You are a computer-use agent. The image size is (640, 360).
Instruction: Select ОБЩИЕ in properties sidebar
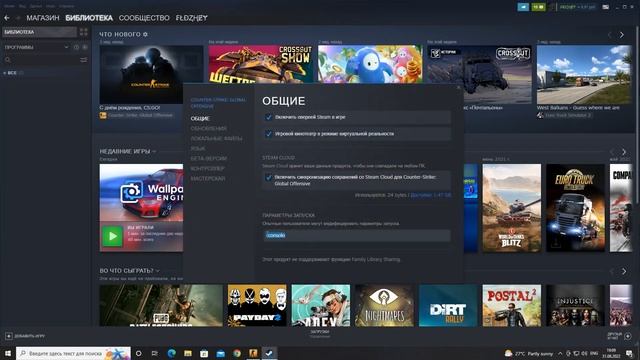200,118
